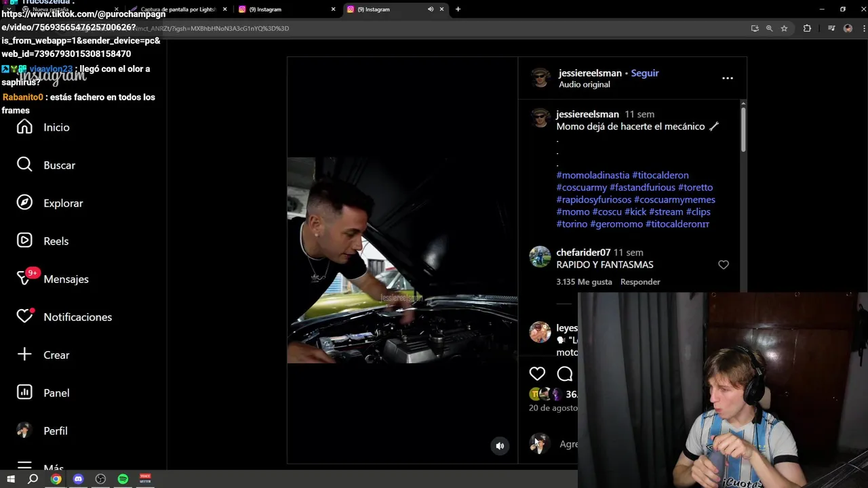Open the Panel chart icon
Image resolution: width=868 pixels, height=488 pixels.
point(24,392)
